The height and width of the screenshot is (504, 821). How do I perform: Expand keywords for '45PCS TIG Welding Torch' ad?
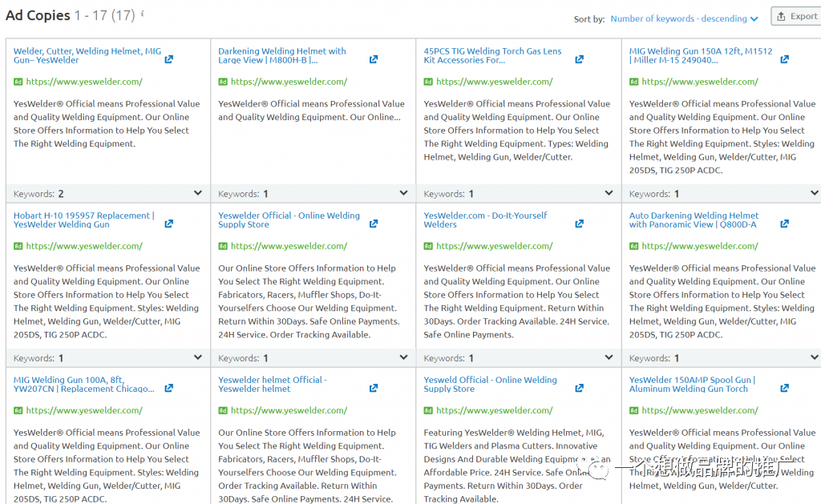(x=609, y=193)
